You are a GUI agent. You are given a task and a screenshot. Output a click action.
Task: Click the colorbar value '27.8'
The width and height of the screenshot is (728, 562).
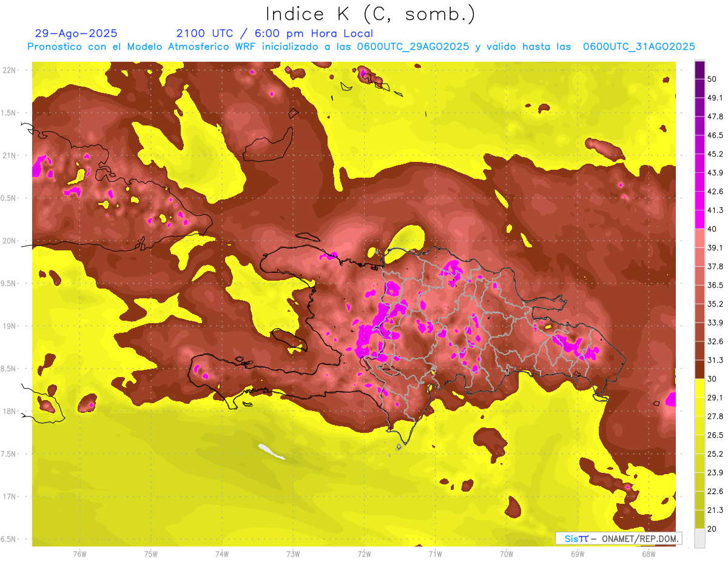(715, 416)
